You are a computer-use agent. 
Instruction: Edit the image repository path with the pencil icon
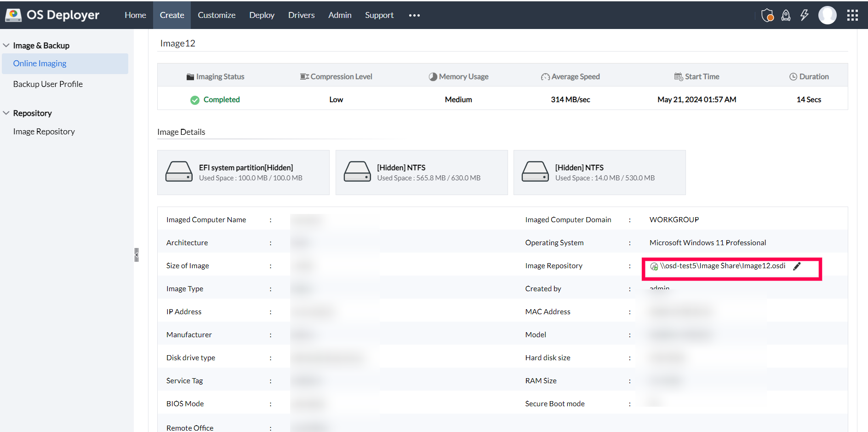click(797, 265)
